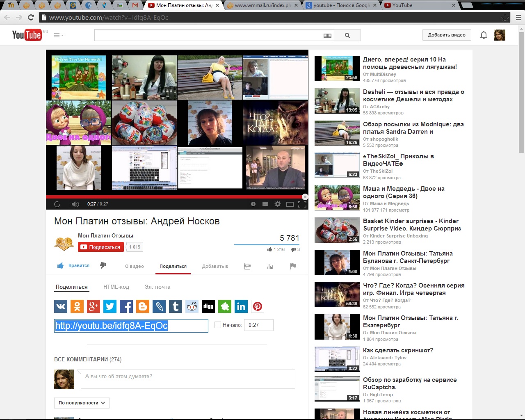Share on reddit icon
The image size is (525, 420).
coord(192,306)
